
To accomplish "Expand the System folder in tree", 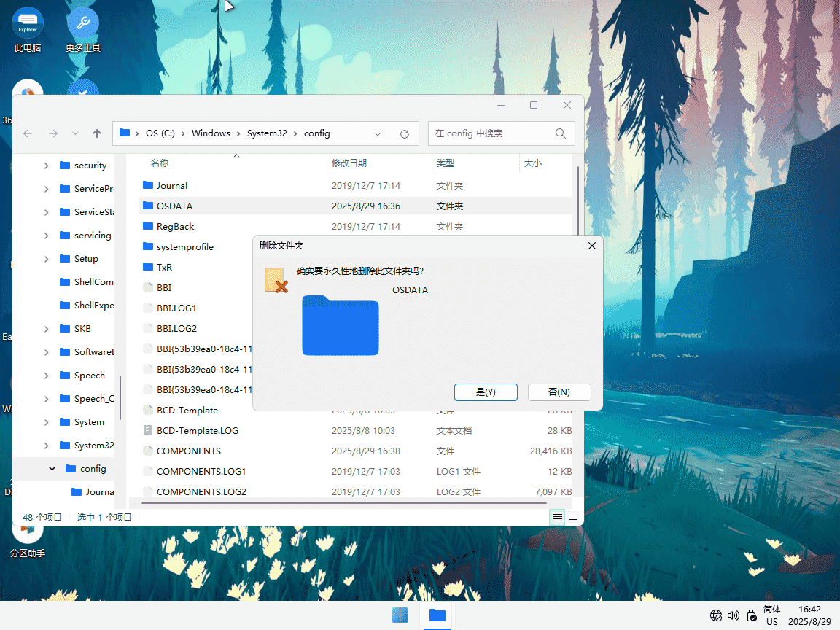I will [47, 422].
